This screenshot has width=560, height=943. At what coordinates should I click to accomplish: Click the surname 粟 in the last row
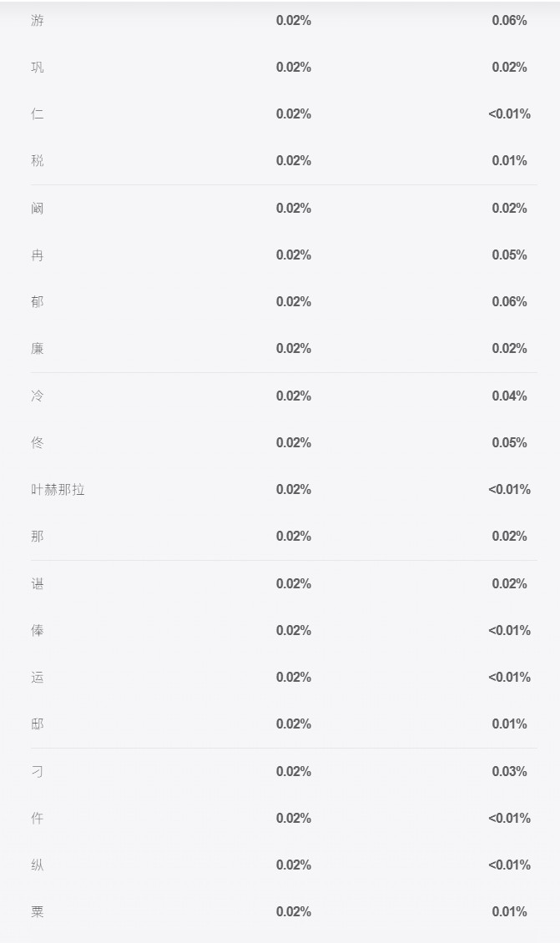[x=38, y=912]
